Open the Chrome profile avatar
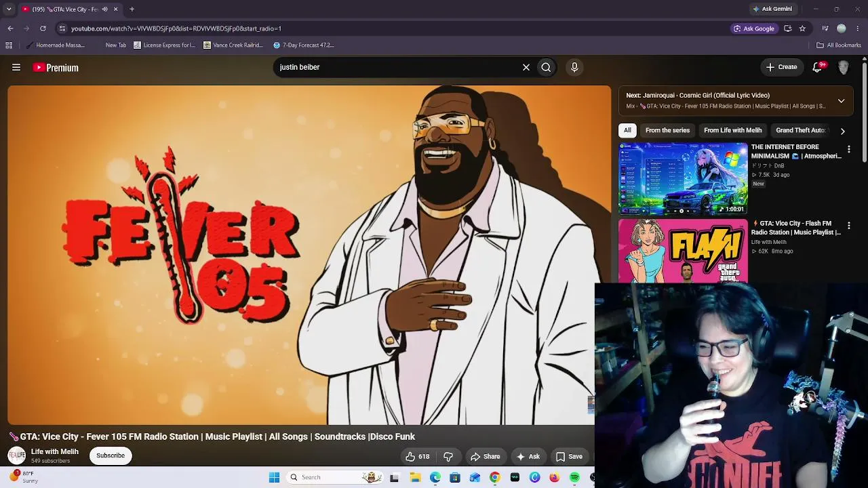This screenshot has height=488, width=868. point(842,28)
